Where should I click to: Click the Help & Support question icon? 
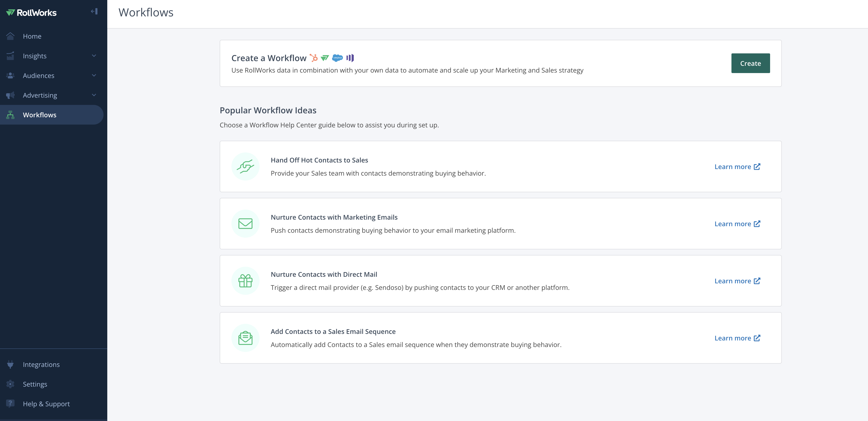click(x=11, y=403)
